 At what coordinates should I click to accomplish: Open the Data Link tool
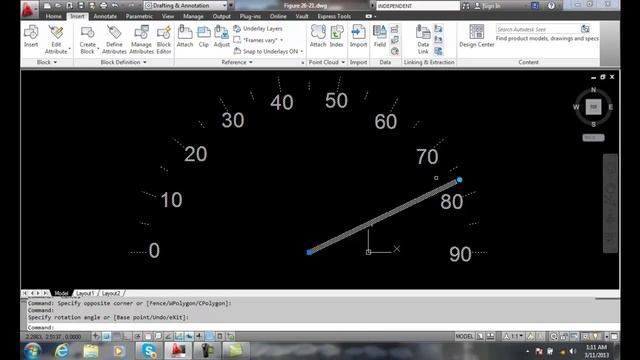coord(423,39)
